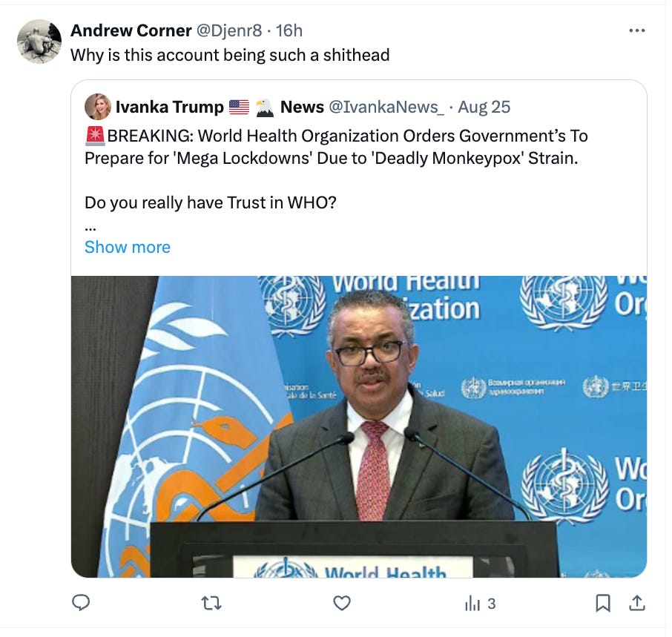The height and width of the screenshot is (637, 672).
Task: View tweet analytics bar chart icon
Action: pos(472,604)
